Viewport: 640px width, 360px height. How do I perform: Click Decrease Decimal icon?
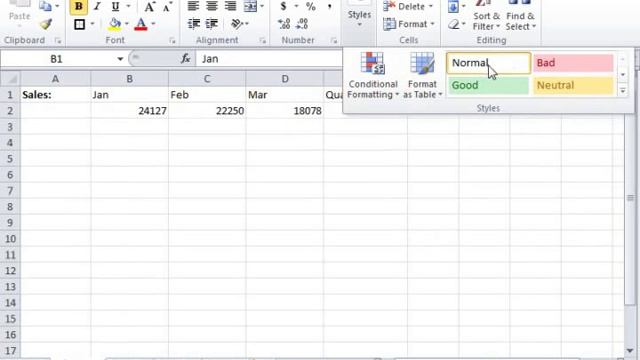tap(302, 24)
